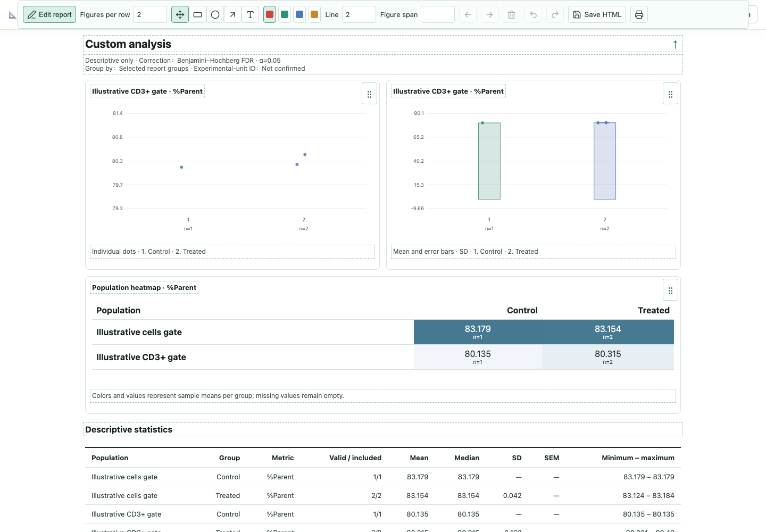Click the Illustrative cells gate heatmap row label

click(x=139, y=332)
